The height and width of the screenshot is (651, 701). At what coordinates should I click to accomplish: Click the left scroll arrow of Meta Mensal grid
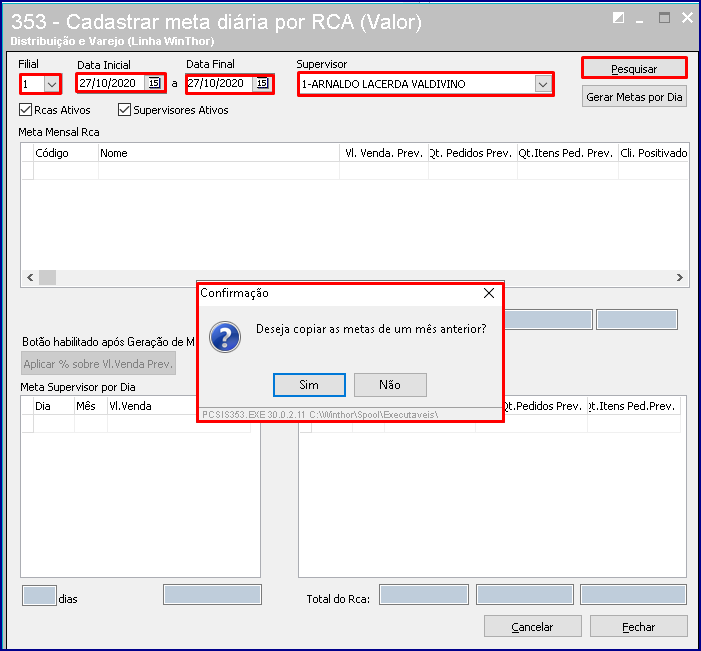tap(30, 277)
